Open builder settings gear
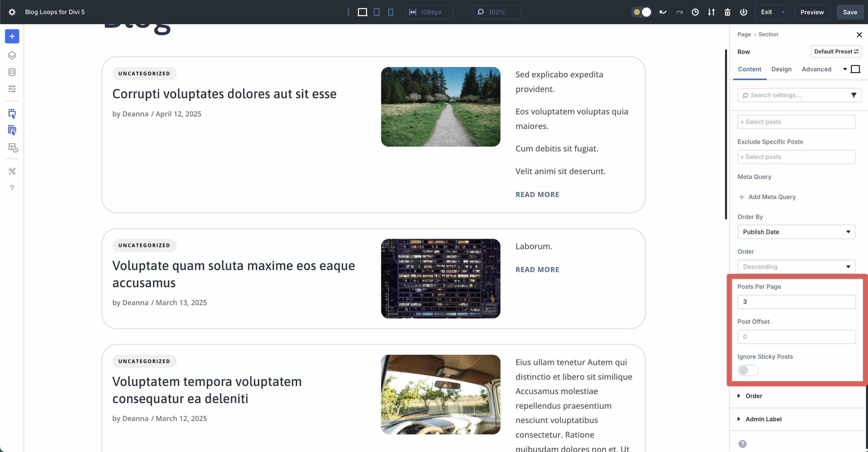 click(12, 12)
